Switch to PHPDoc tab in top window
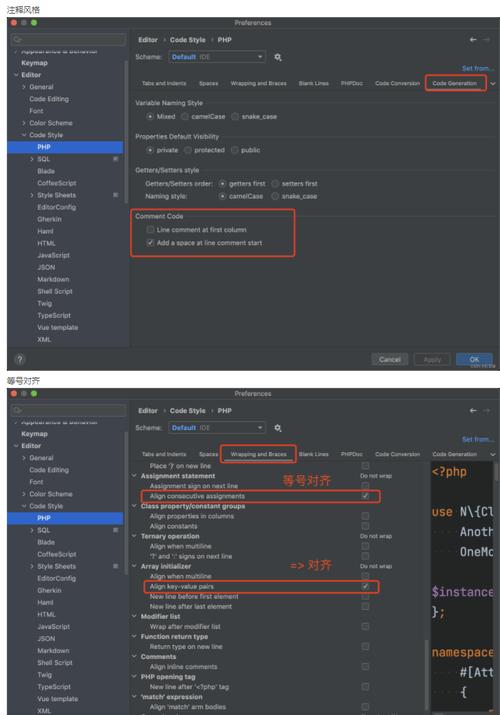Image resolution: width=500 pixels, height=715 pixels. [x=352, y=83]
